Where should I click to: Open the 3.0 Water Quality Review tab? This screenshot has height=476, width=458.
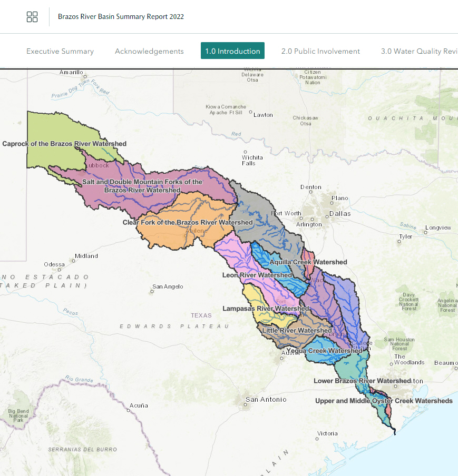point(419,51)
